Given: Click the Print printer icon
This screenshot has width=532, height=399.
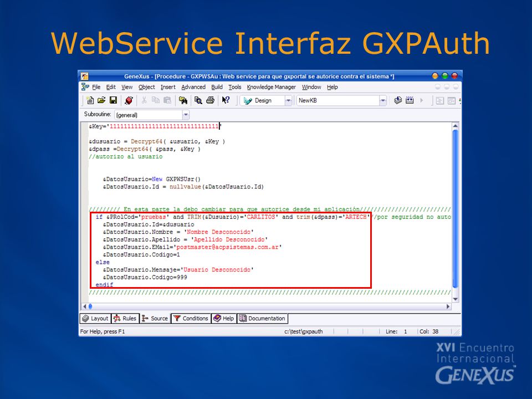Looking at the screenshot, I should [x=210, y=100].
